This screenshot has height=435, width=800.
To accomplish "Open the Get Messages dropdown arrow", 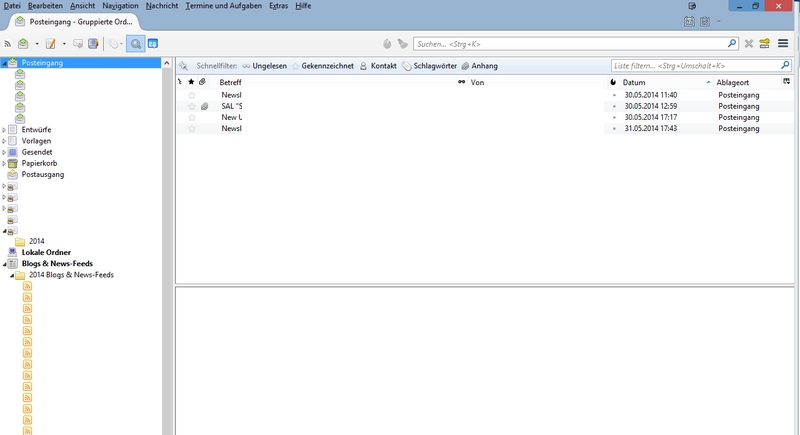I will [x=37, y=44].
